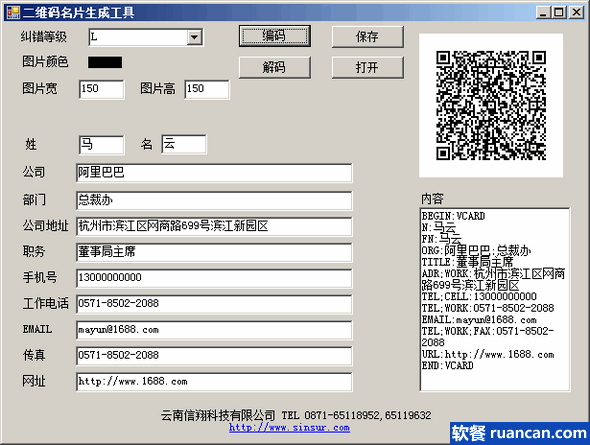Image resolution: width=590 pixels, height=445 pixels.
Task: Click the 保存 save button
Action: coord(368,36)
